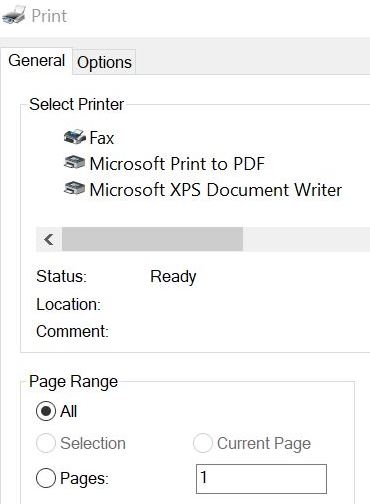Click the printer list scroll-left arrow

click(x=49, y=239)
